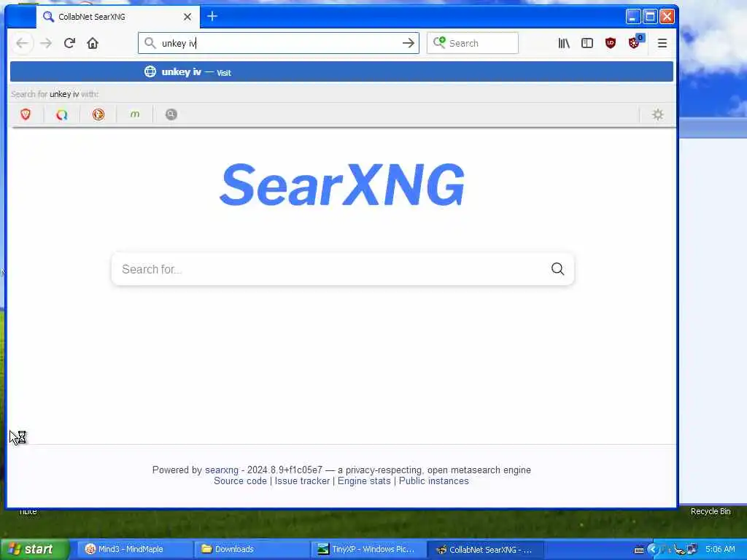Search with the gray magnifier engine icon
Screen dimensions: 747x560
coord(171,114)
